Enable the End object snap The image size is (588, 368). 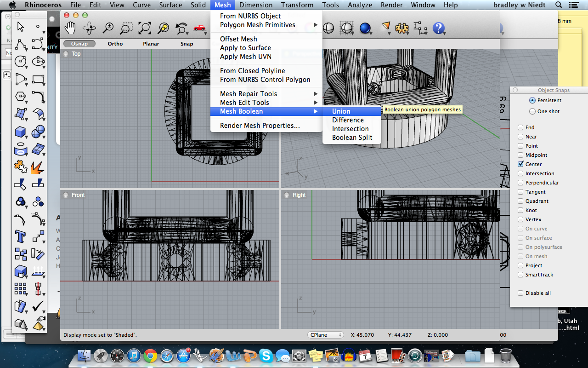520,127
